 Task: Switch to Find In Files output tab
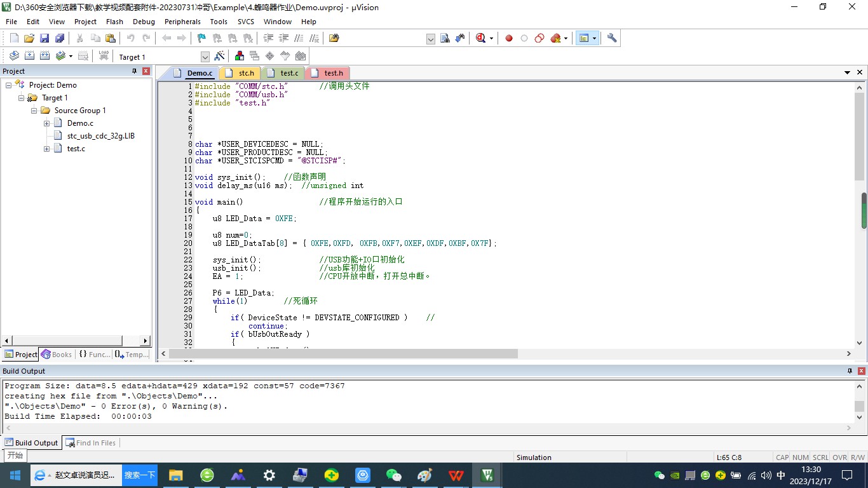coord(90,443)
